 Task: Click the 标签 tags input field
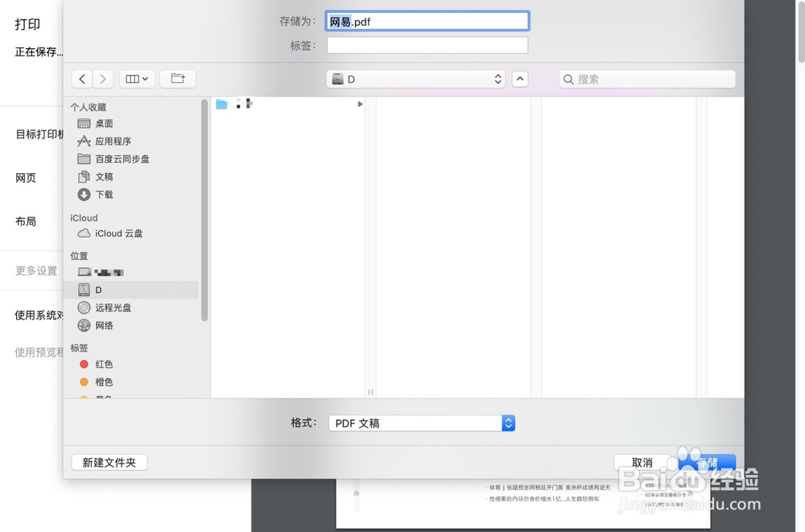coord(427,45)
